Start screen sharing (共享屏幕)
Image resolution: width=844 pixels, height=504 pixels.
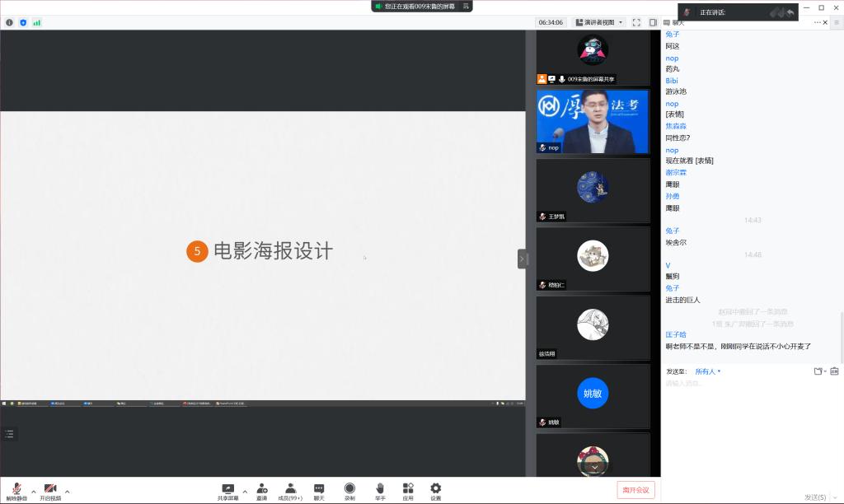227,491
